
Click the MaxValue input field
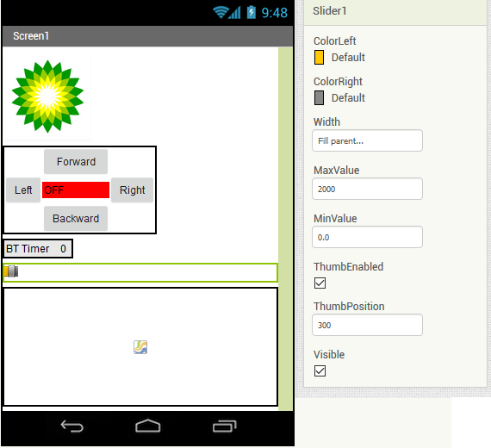click(367, 189)
